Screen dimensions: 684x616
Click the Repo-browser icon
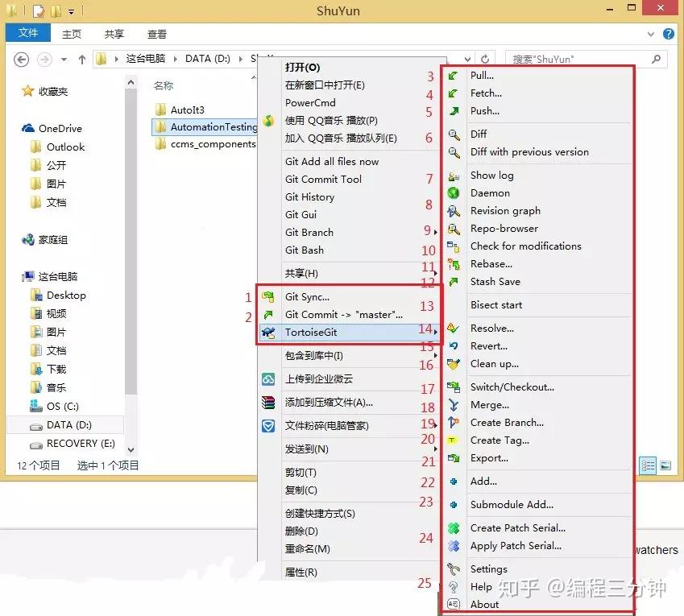(x=454, y=229)
